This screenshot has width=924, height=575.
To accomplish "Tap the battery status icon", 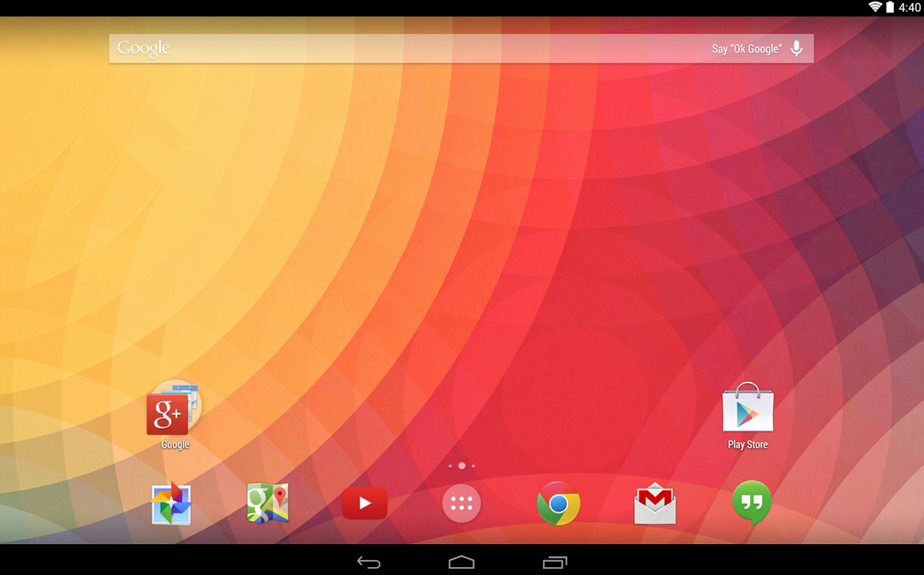I will 890,7.
